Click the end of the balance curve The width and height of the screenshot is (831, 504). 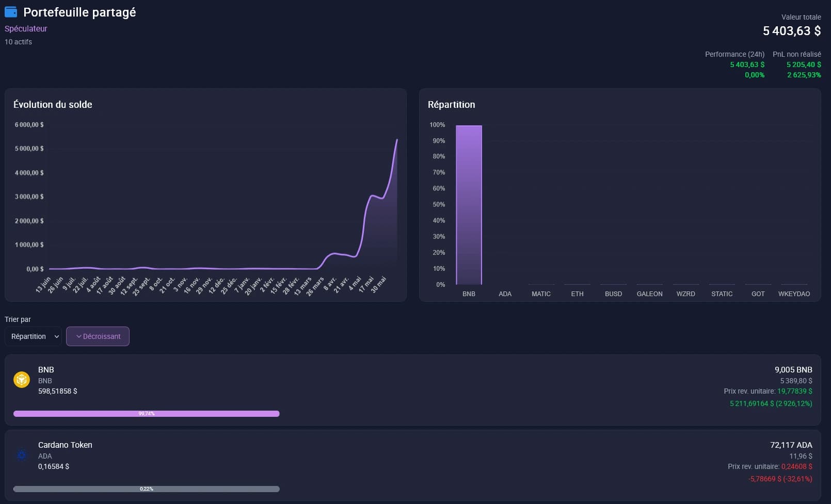[x=397, y=140]
